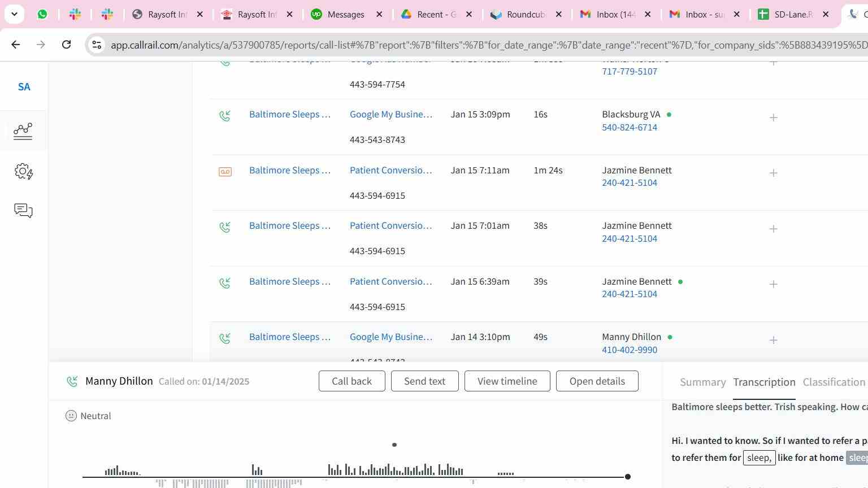
Task: Close the Messages tab
Action: (379, 14)
